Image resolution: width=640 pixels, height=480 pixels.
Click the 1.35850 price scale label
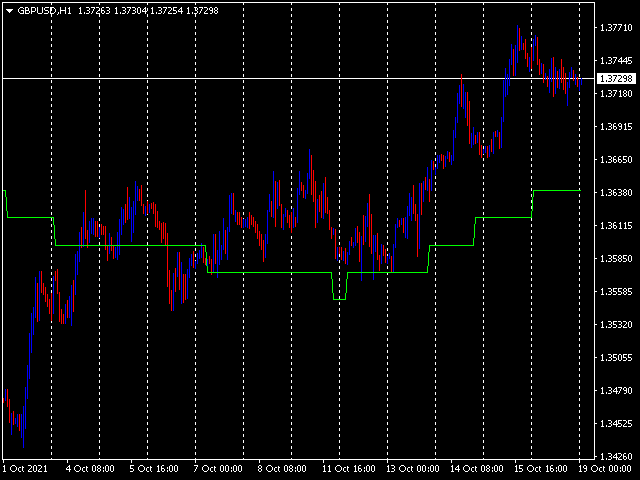pos(616,259)
